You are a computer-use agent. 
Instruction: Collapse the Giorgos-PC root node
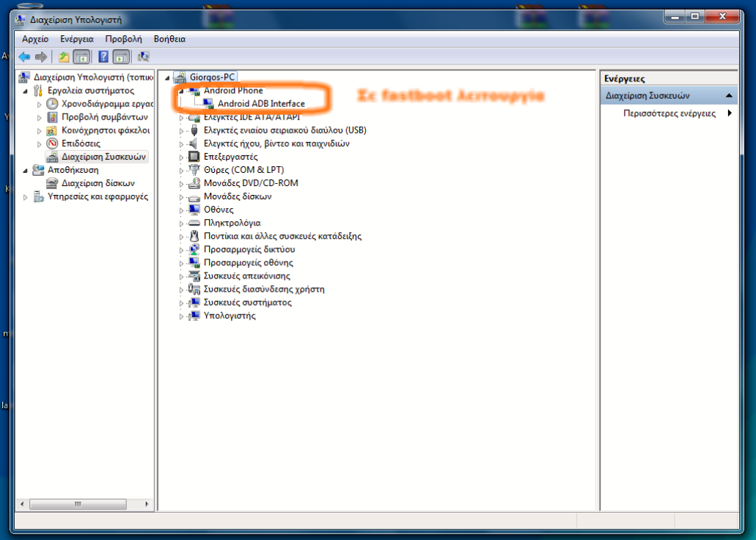[167, 78]
